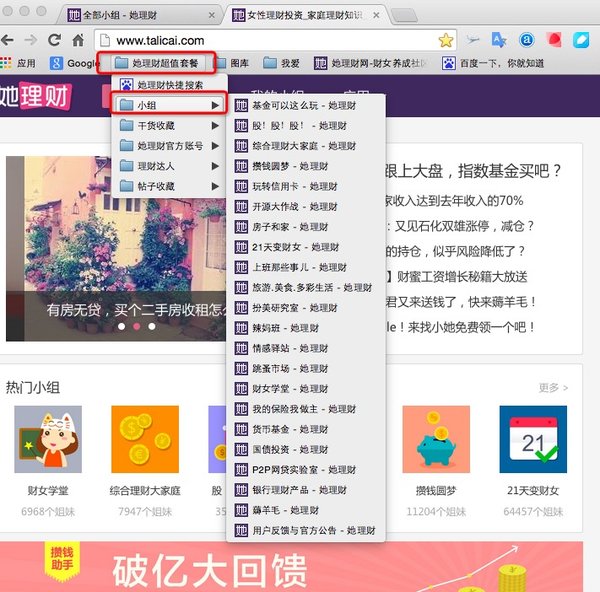Click the Google bookmark icon
The image size is (600, 592).
point(56,63)
